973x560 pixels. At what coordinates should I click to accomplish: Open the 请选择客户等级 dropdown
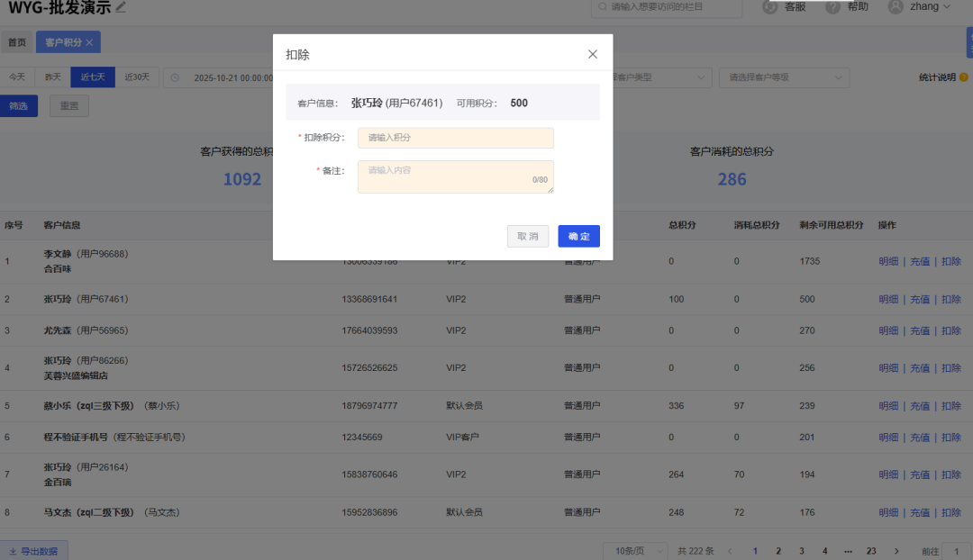(783, 77)
